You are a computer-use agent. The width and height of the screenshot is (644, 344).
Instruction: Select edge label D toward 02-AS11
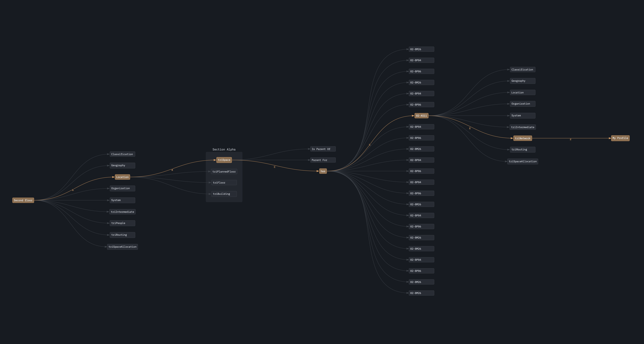tap(370, 145)
